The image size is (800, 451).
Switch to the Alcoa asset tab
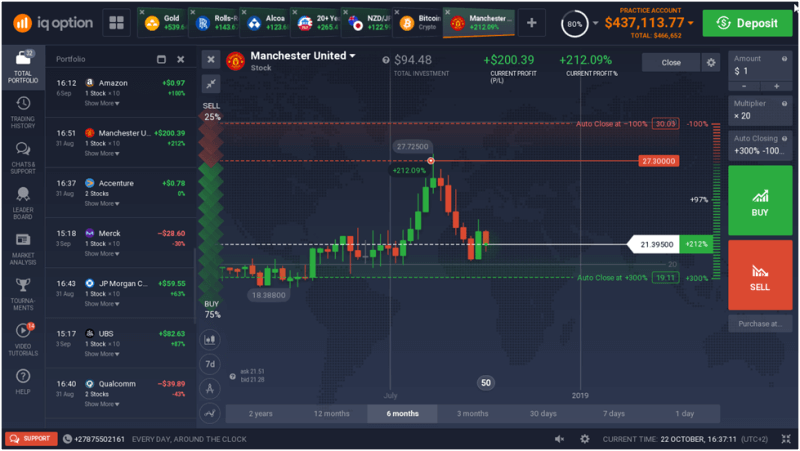(x=264, y=23)
